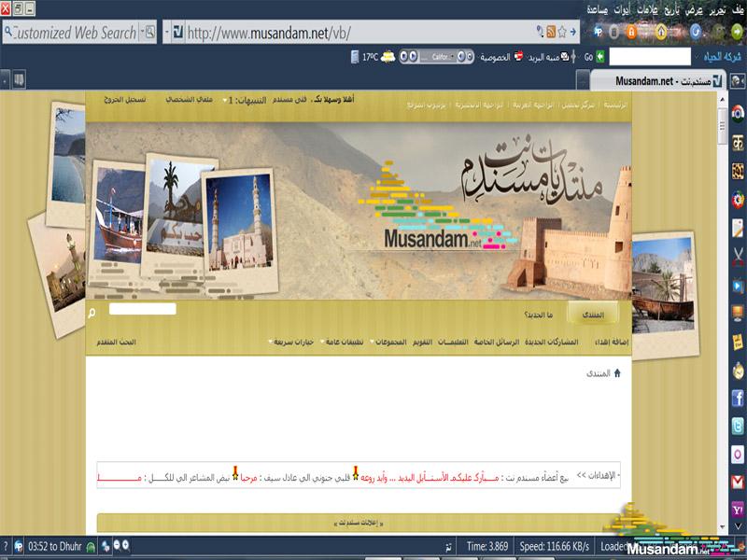747x560 pixels.
Task: Click the forum search magnifier icon
Action: (x=92, y=313)
